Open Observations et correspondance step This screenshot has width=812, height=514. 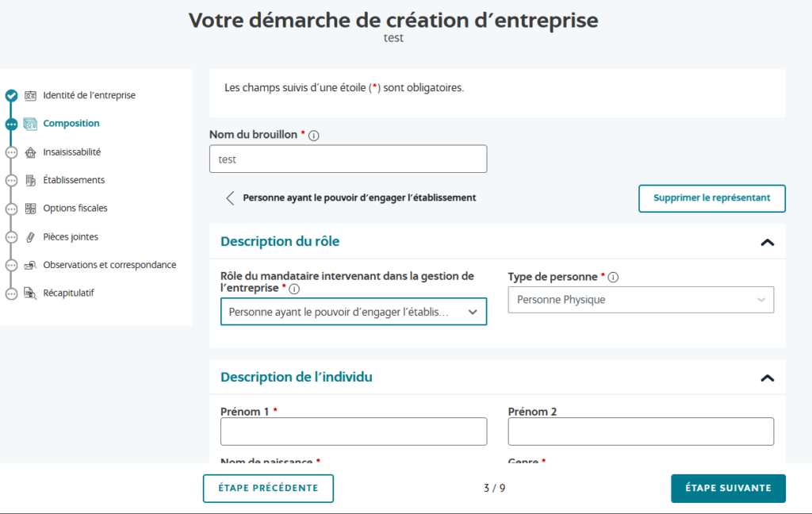(109, 265)
